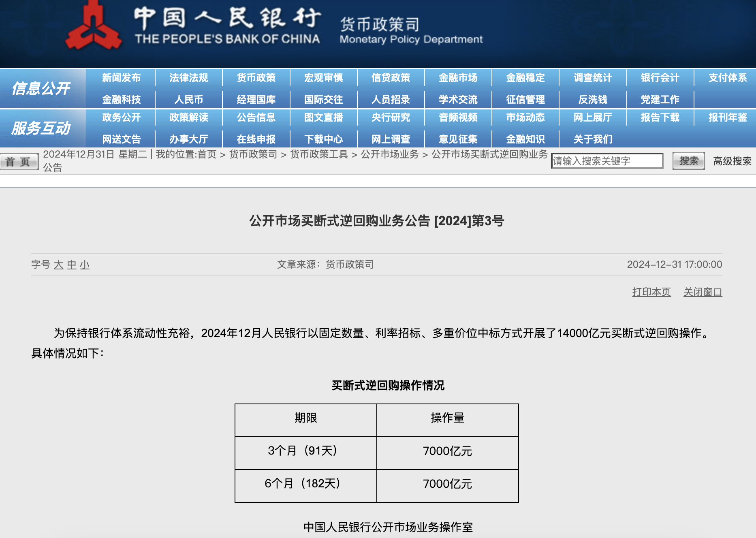The height and width of the screenshot is (538, 756).
Task: Click 公开市场业务 breadcrumb link
Action: tap(389, 154)
